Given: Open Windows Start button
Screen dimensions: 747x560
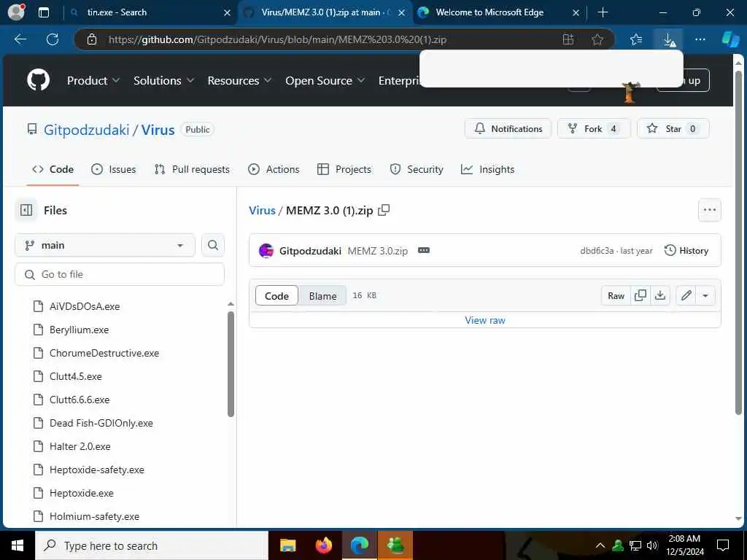Looking at the screenshot, I should tap(18, 545).
